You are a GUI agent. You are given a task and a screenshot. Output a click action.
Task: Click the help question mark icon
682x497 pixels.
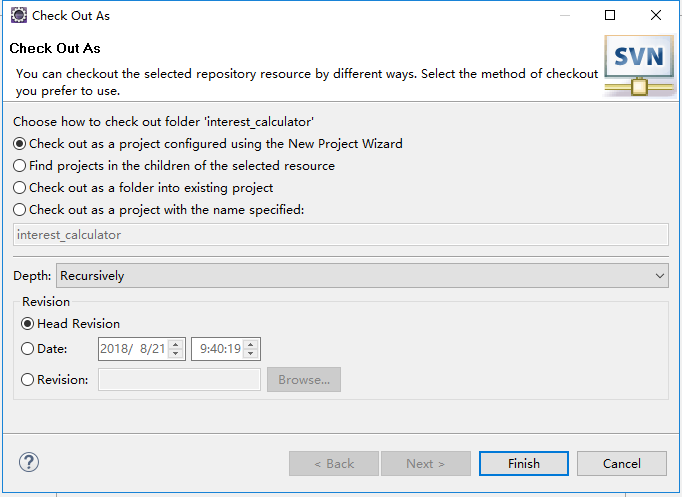29,463
